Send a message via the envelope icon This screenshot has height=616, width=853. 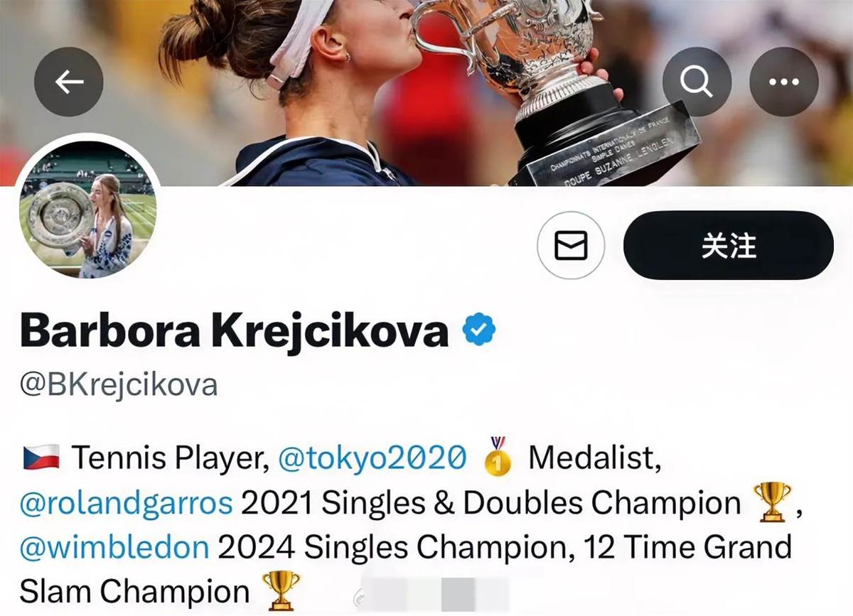coord(571,246)
